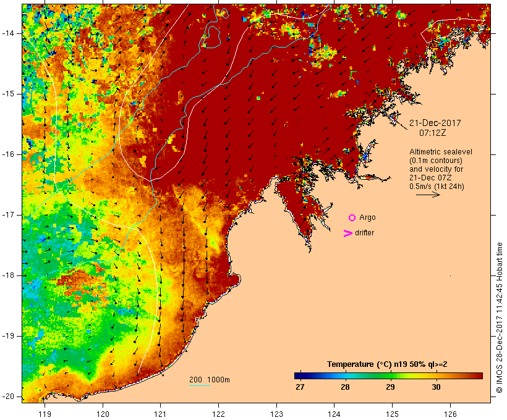This screenshot has height=420, width=507.
Task: Click the '07:12Z' time label
Action: tap(433, 133)
